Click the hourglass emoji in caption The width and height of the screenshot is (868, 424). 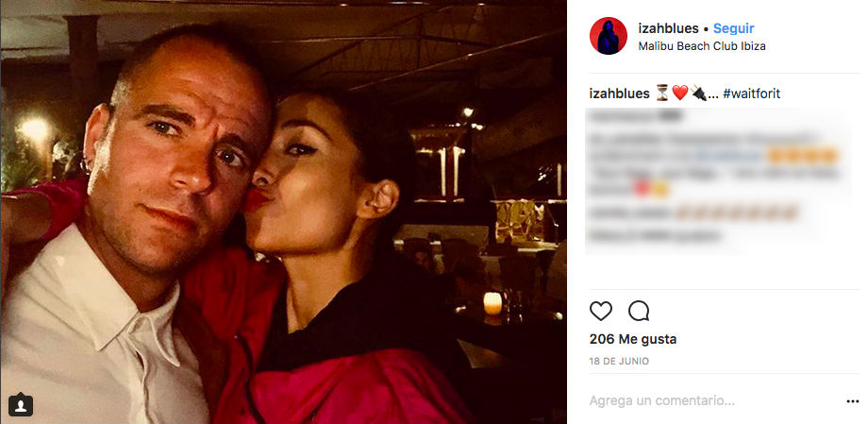tap(662, 93)
